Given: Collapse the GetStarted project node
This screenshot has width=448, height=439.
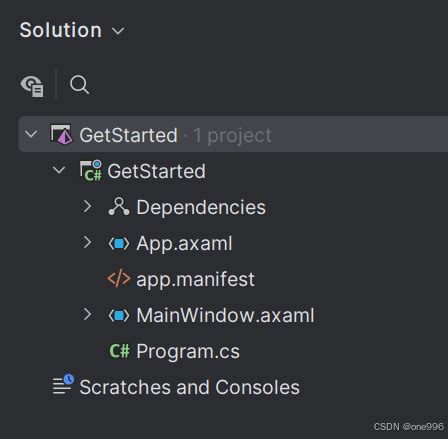Looking at the screenshot, I should pos(59,170).
